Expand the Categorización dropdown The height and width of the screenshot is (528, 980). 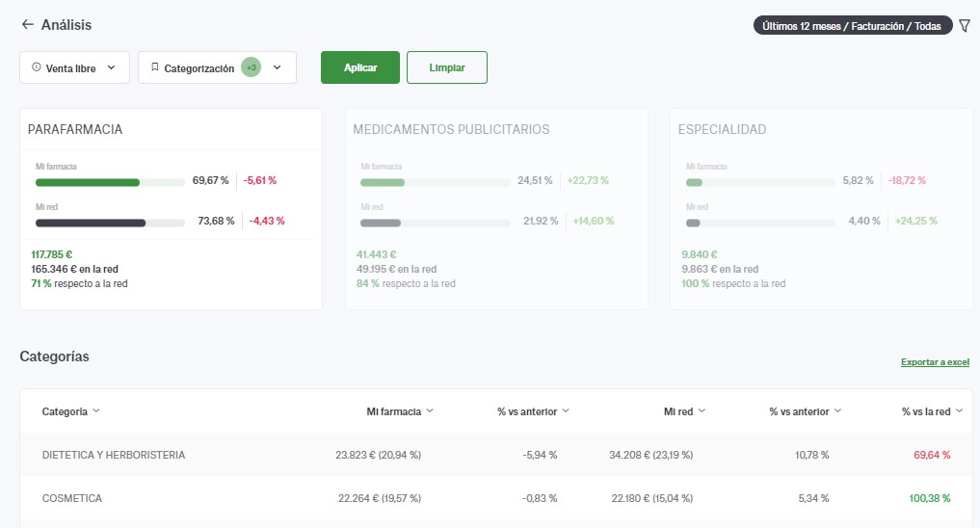pos(217,67)
